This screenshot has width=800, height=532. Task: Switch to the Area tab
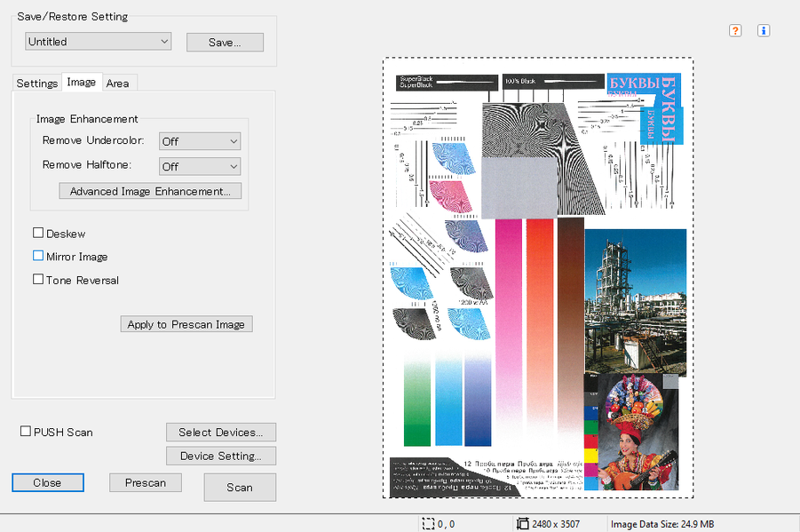[118, 83]
